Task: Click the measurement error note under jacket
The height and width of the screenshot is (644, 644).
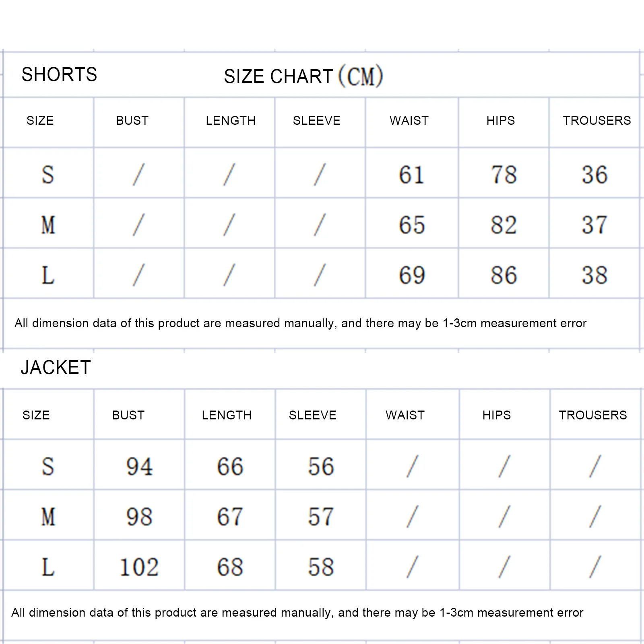Action: click(297, 613)
